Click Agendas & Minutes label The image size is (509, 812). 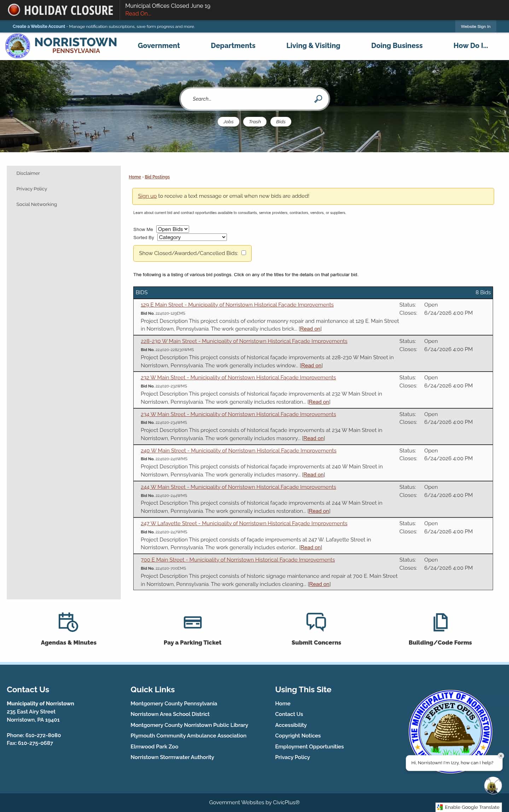pyautogui.click(x=69, y=642)
